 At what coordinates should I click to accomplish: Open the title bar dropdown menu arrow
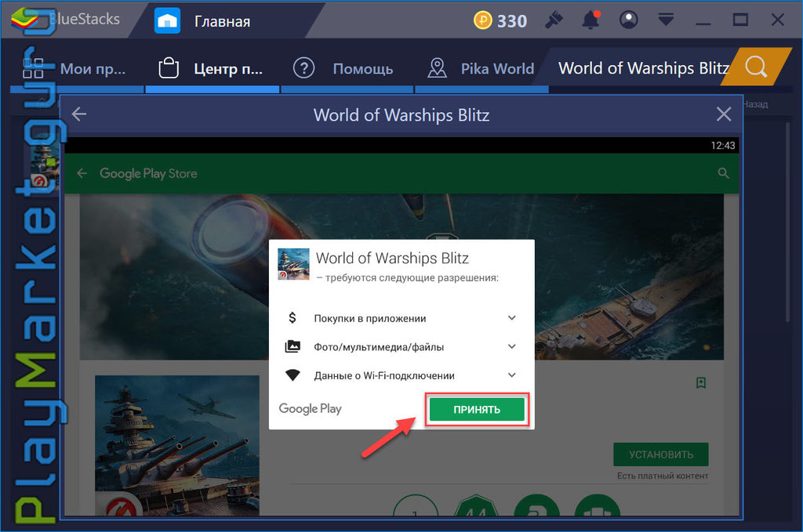(666, 20)
